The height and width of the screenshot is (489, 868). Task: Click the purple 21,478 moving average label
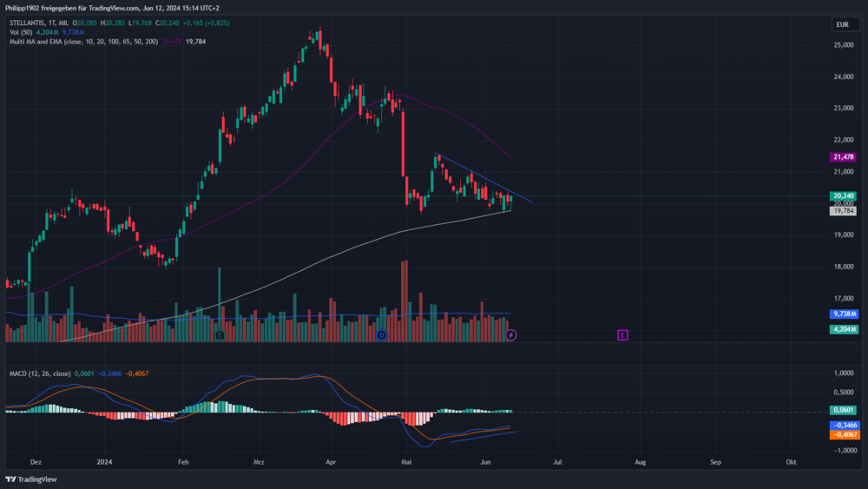click(843, 157)
